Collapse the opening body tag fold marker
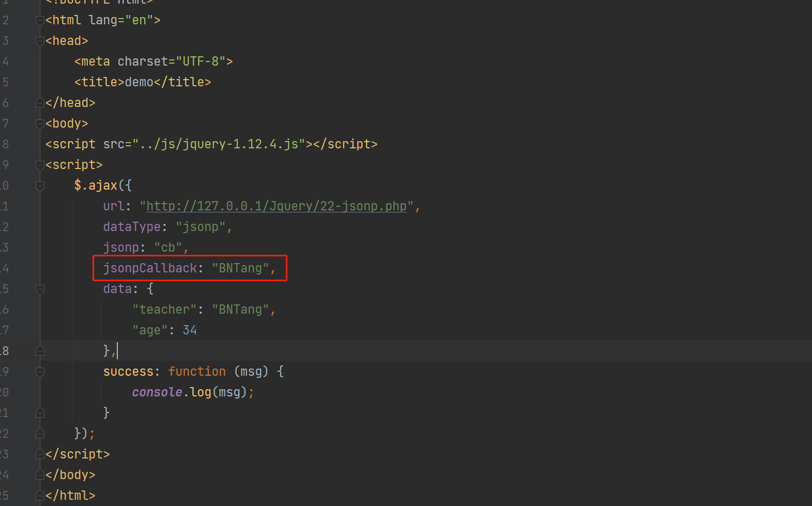The width and height of the screenshot is (812, 506). tap(40, 124)
